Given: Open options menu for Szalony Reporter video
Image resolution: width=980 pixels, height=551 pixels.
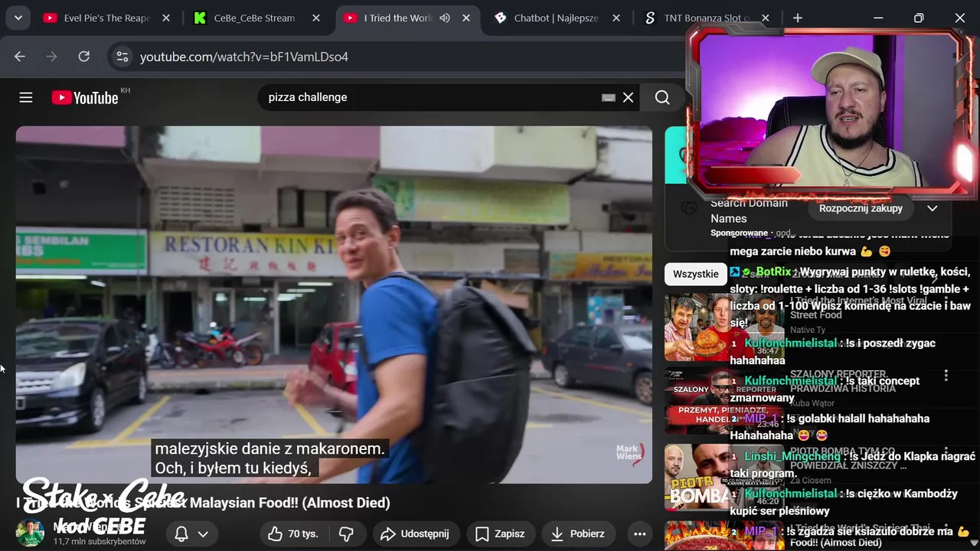Looking at the screenshot, I should 946,375.
